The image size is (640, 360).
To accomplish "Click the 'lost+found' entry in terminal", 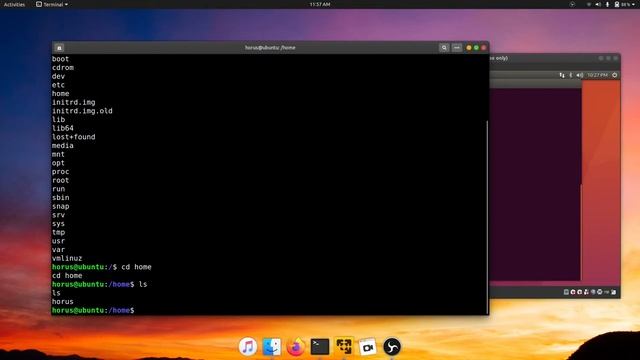I will 73,137.
